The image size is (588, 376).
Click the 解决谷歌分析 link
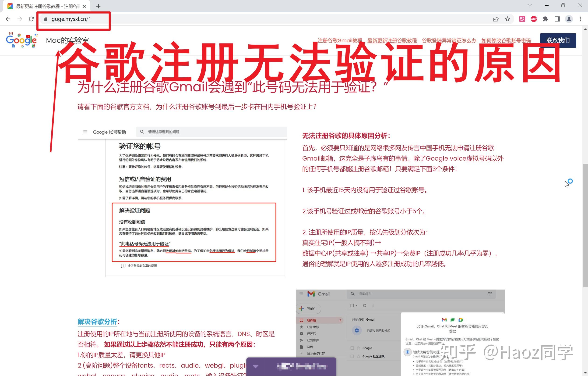97,322
